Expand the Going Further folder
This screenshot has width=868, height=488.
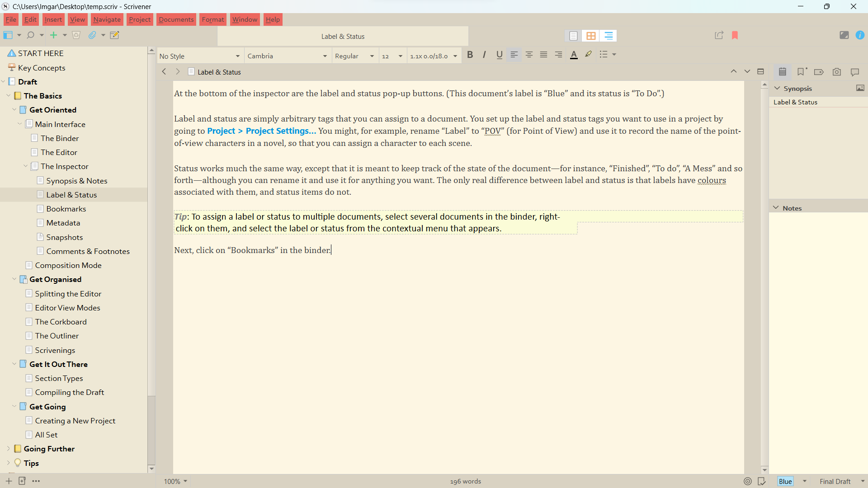tap(8, 449)
